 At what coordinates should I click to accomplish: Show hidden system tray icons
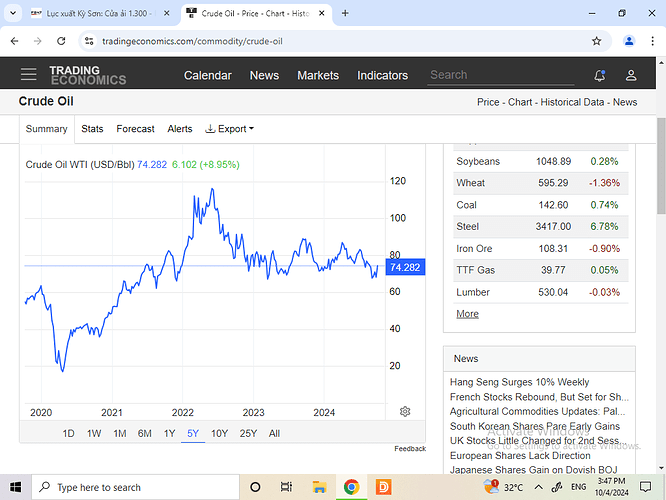pyautogui.click(x=538, y=487)
